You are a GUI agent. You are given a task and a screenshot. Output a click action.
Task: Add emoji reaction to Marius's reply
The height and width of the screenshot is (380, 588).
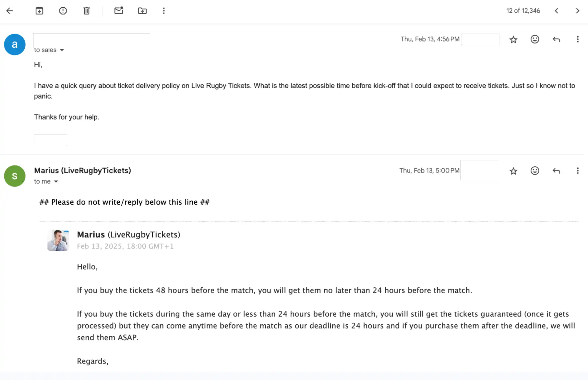534,171
